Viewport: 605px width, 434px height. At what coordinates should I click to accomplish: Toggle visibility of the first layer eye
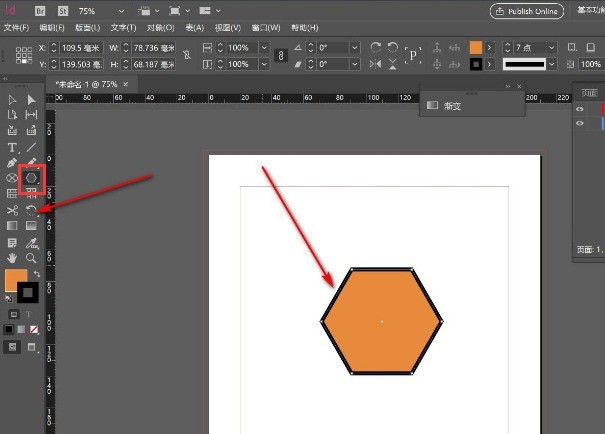pos(580,109)
